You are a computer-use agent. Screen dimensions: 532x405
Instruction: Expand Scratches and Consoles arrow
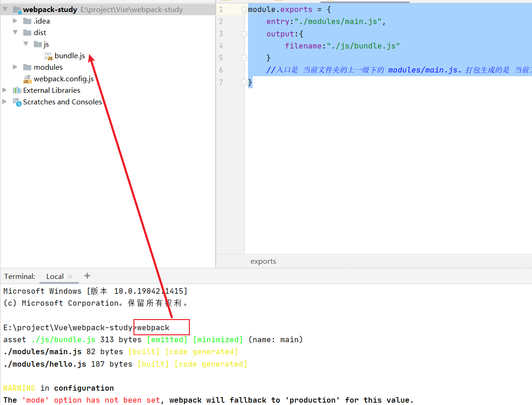click(x=5, y=102)
